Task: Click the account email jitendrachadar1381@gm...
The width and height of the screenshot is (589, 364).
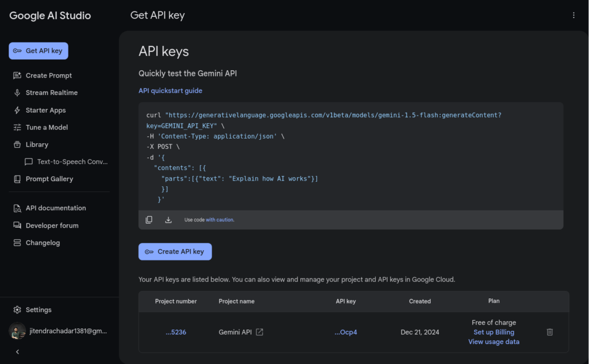Action: tap(68, 331)
